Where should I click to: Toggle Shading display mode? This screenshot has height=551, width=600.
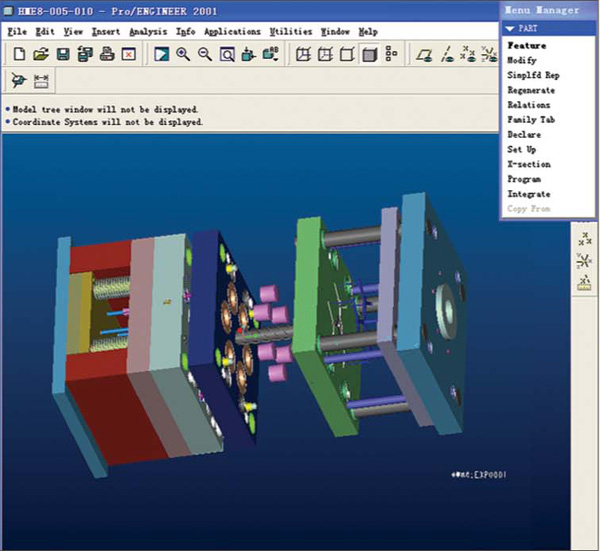pos(369,54)
